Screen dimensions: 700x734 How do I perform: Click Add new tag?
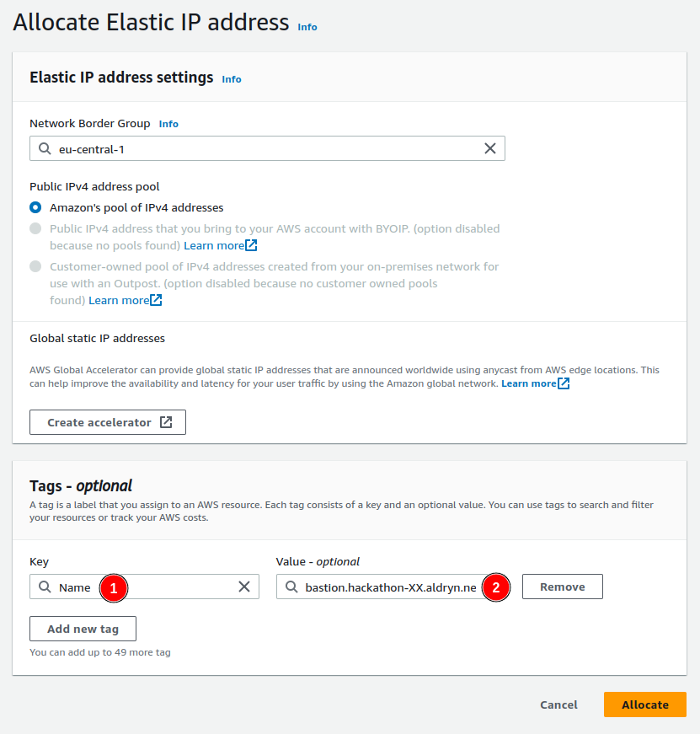point(83,629)
